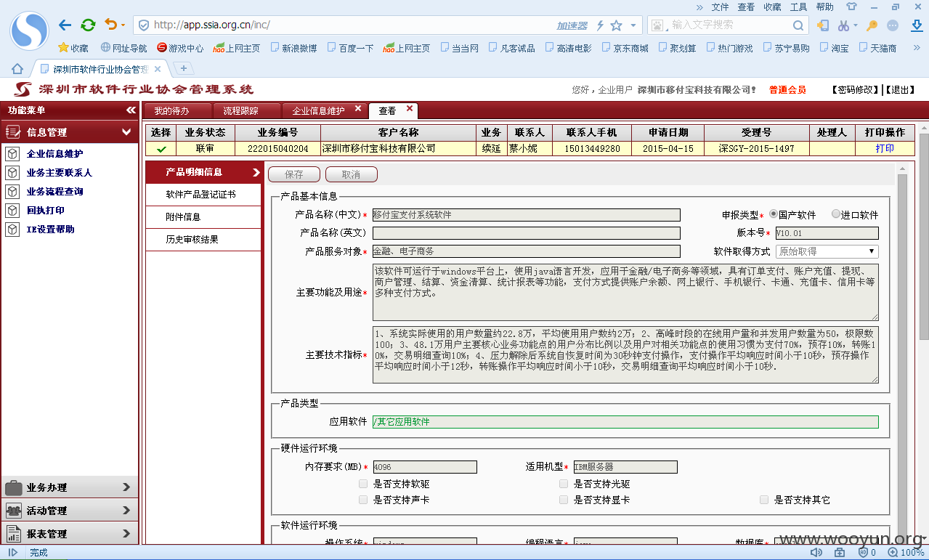Select the 国产软件 radio button
This screenshot has height=560, width=929.
[x=773, y=214]
